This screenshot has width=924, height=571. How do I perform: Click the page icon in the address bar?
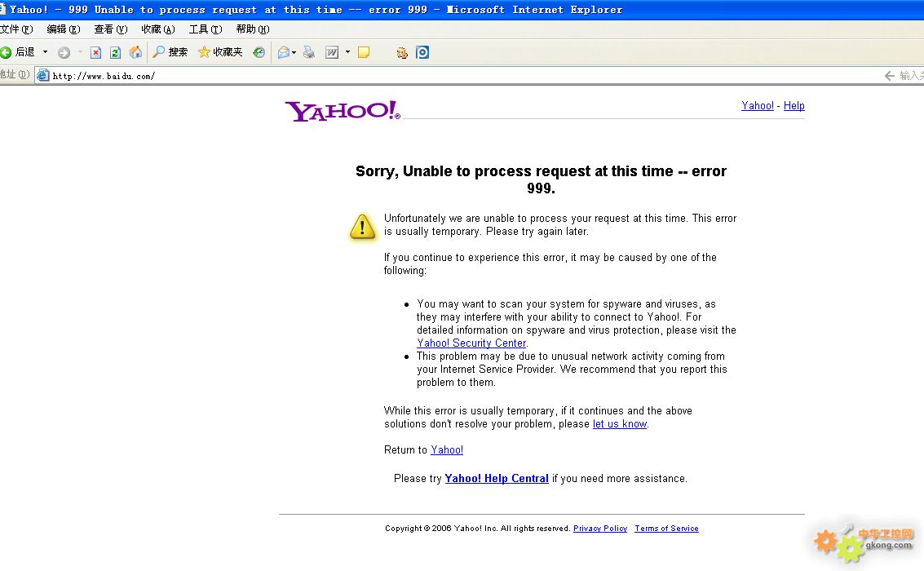click(x=43, y=75)
